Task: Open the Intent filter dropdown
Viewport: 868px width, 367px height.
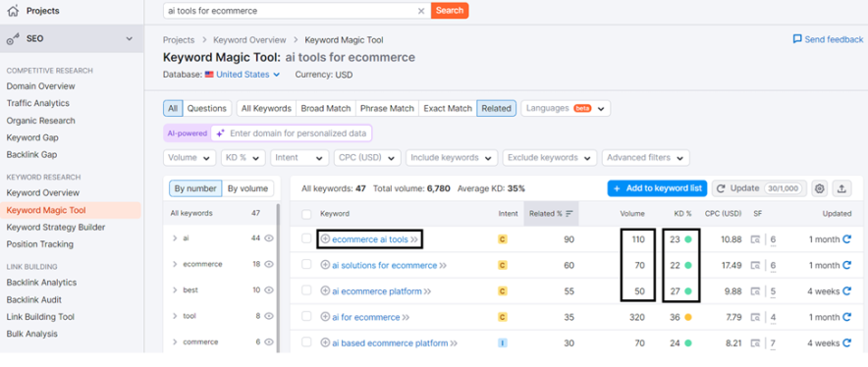Action: [299, 158]
